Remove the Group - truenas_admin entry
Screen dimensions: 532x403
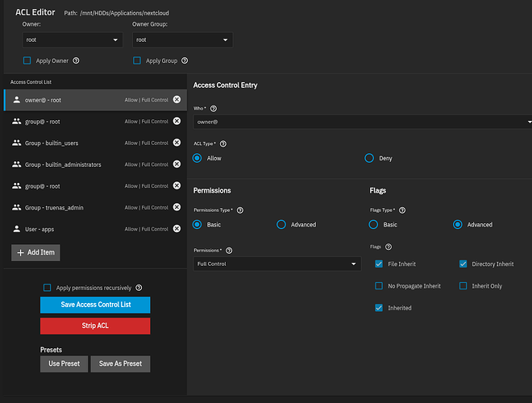click(177, 207)
